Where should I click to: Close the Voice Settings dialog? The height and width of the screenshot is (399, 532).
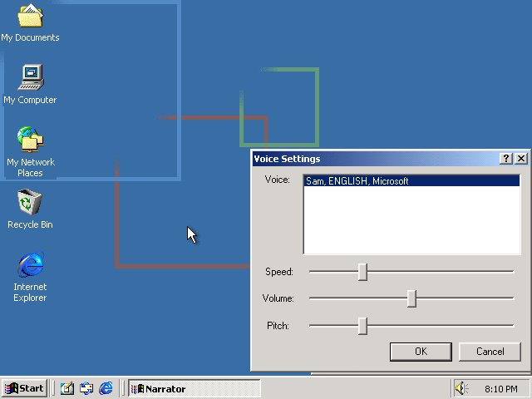521,159
